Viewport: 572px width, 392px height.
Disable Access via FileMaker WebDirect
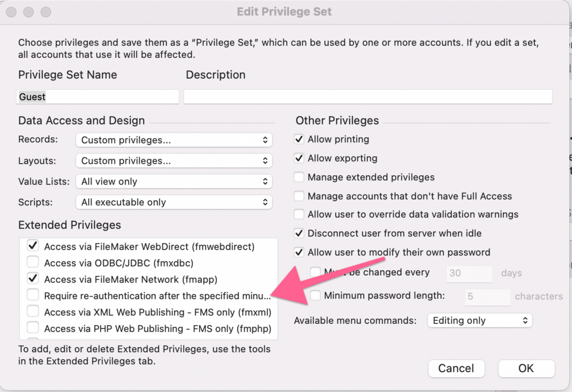(x=33, y=245)
